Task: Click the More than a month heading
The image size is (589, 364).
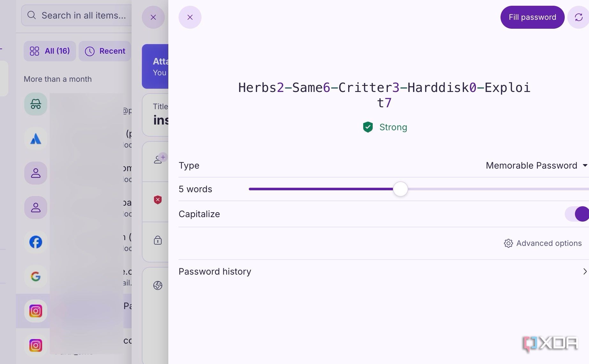Action: tap(58, 79)
